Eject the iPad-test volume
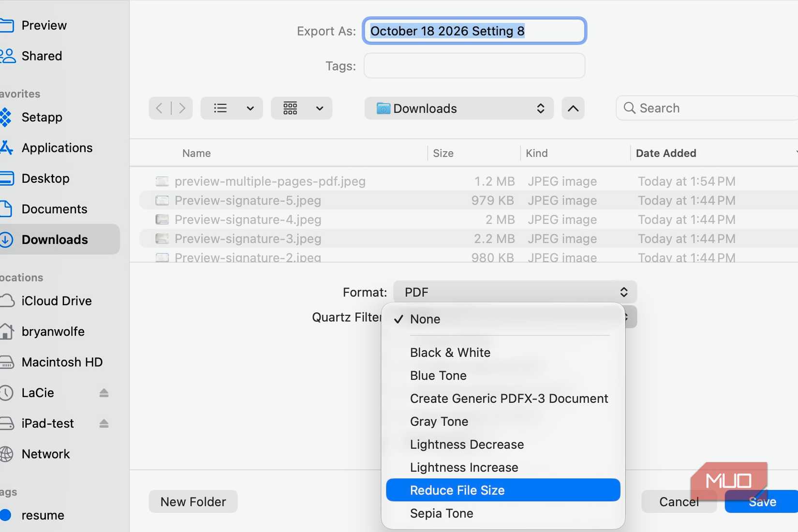The width and height of the screenshot is (798, 532). click(103, 423)
